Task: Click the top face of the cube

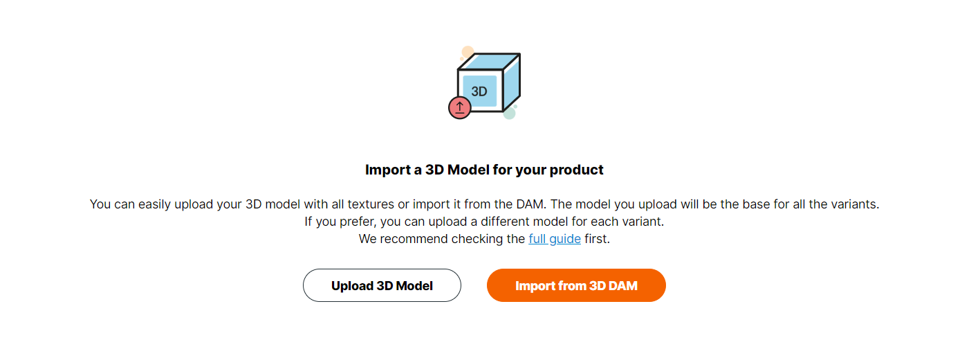Action: point(490,62)
